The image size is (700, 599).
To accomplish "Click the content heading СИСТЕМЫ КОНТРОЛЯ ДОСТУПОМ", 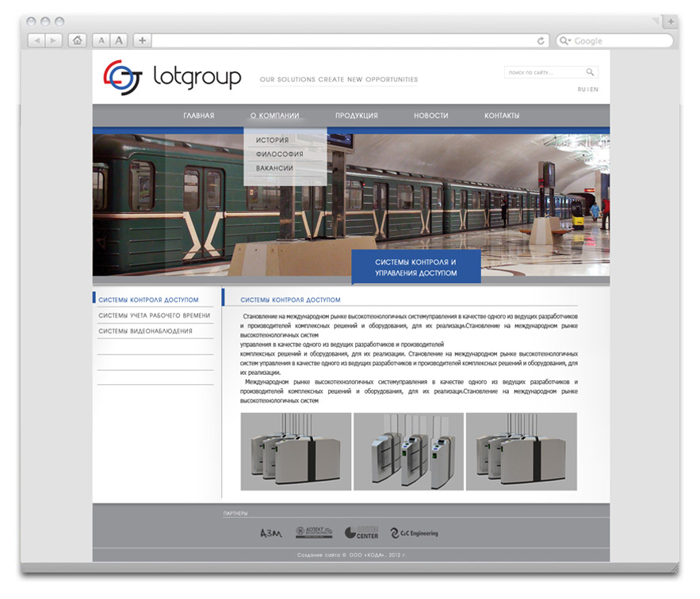I will [x=290, y=300].
